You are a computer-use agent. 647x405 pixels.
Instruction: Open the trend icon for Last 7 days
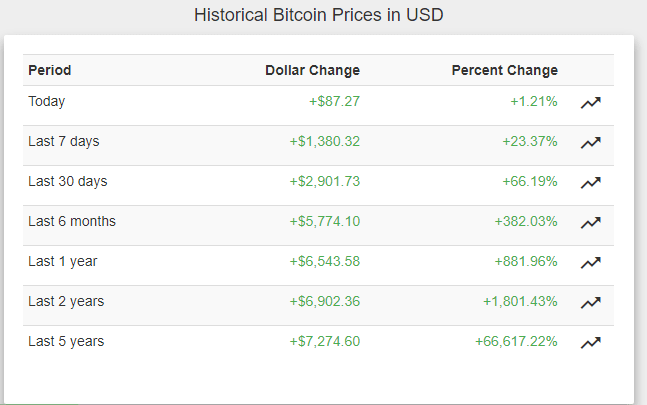(x=590, y=142)
